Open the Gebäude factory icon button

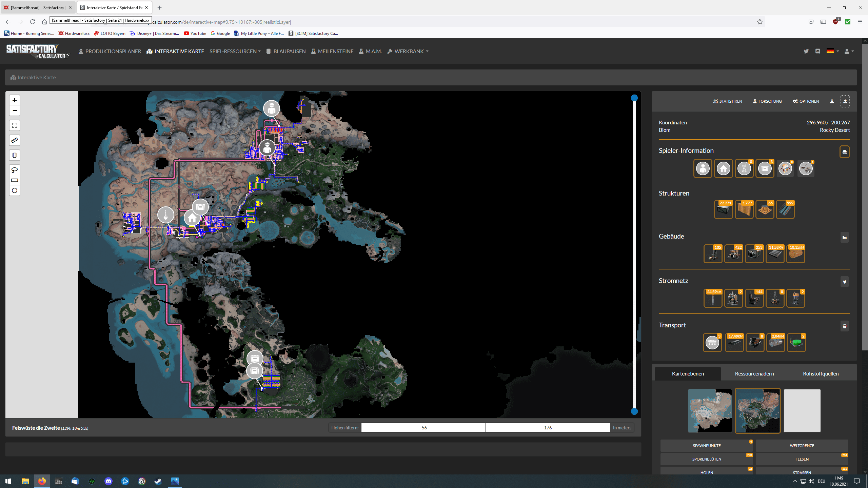tap(845, 238)
